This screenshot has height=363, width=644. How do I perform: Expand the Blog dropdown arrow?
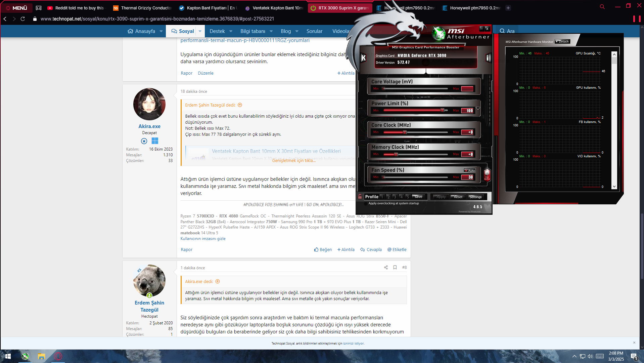coord(297,31)
